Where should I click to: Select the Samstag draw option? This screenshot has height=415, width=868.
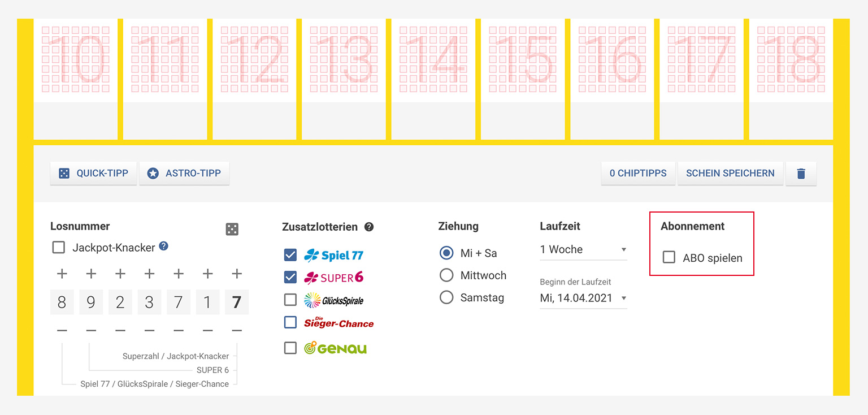[x=446, y=297]
